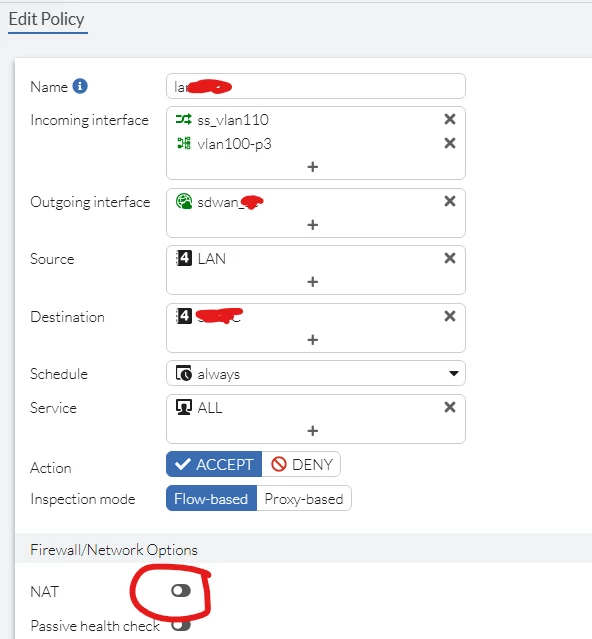The height and width of the screenshot is (639, 592).
Task: Set Action to DENY
Action: coord(301,464)
